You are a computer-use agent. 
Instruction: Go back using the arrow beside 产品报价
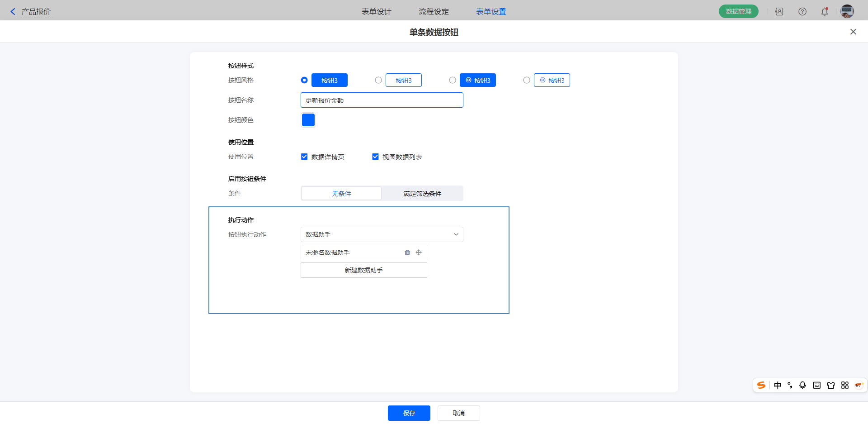pos(13,12)
